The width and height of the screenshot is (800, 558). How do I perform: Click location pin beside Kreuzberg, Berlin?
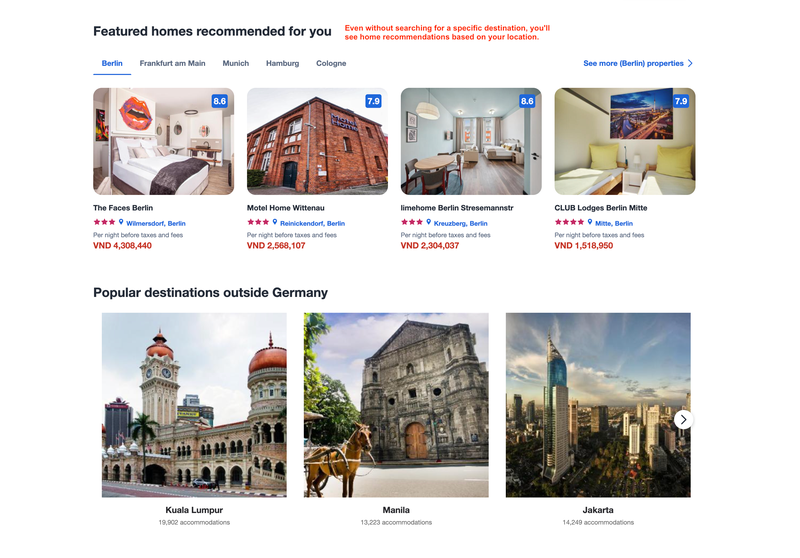[x=429, y=222]
